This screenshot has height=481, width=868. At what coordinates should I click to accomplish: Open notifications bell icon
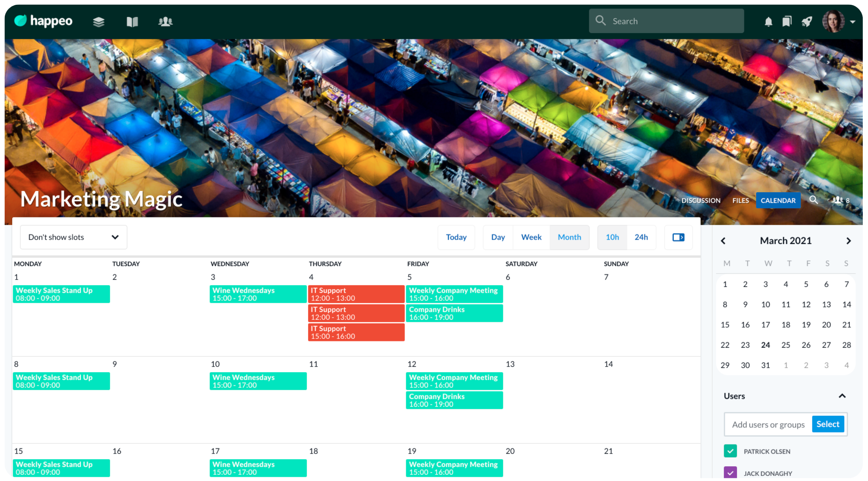(x=768, y=21)
